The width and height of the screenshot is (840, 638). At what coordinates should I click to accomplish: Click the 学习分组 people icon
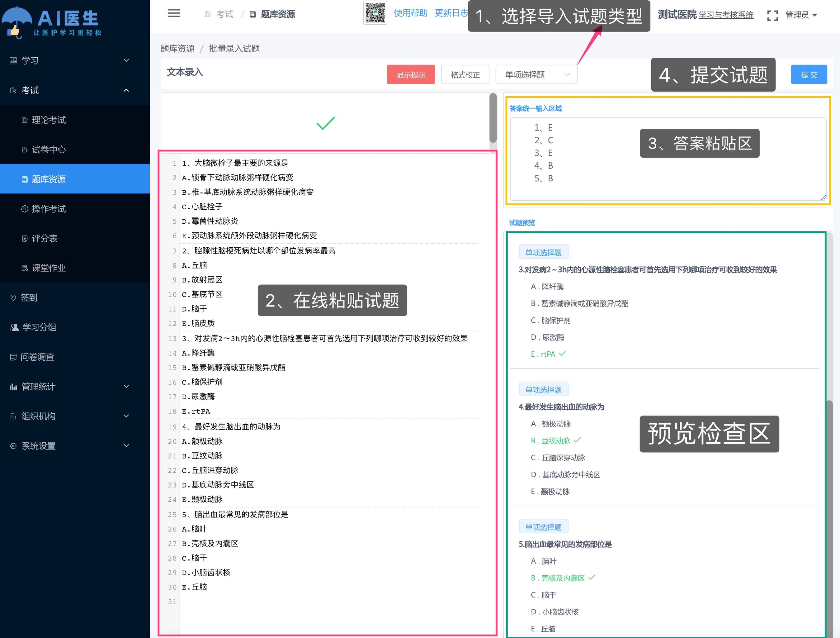(x=14, y=327)
